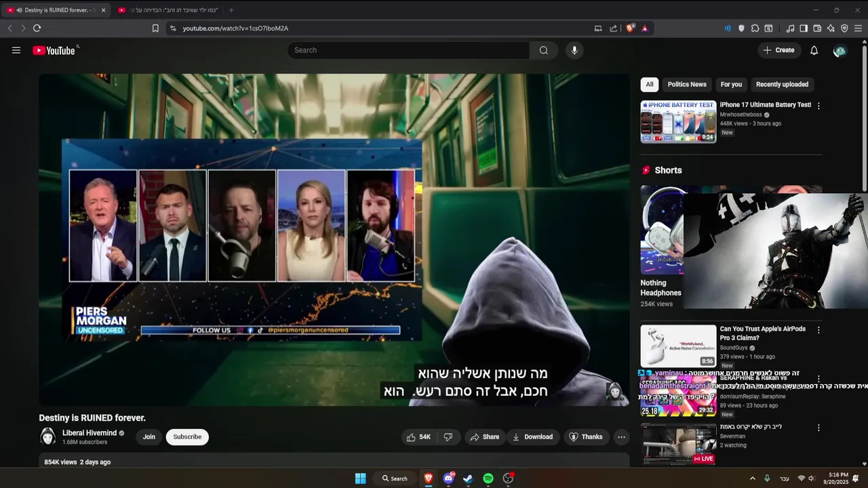Image resolution: width=868 pixels, height=488 pixels.
Task: Dislike the video
Action: (448, 437)
